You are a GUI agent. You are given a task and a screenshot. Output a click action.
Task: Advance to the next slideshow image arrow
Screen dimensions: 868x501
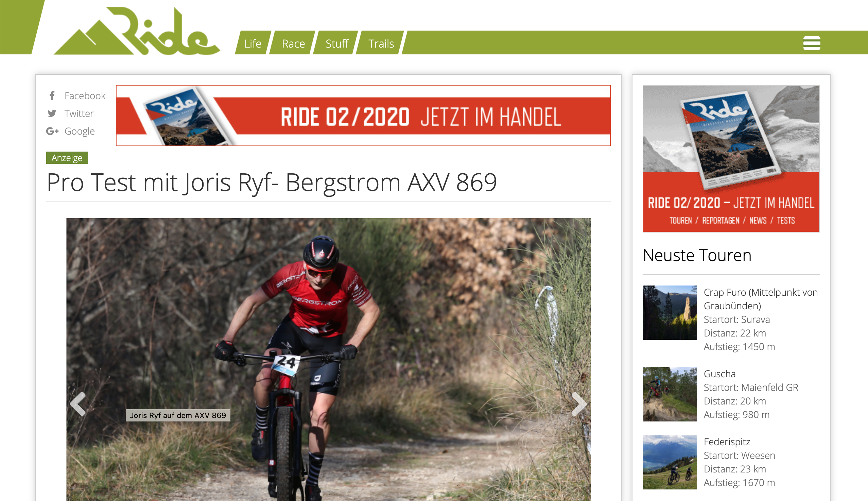click(x=579, y=404)
